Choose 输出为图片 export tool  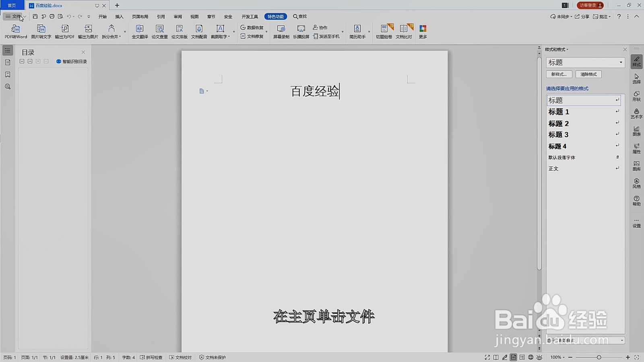(88, 32)
